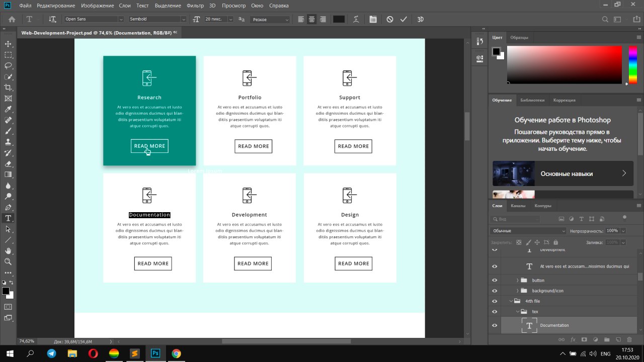Expand the button group

coord(517,280)
